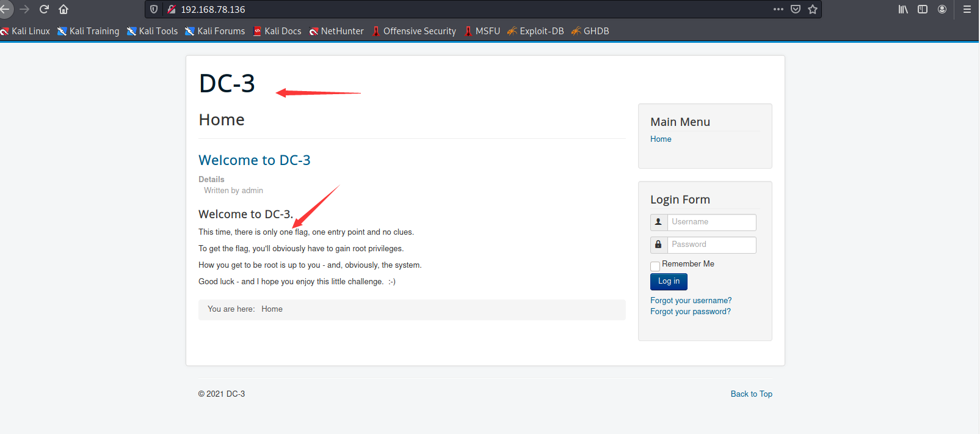Open the Library history and bookmarks icon

pyautogui.click(x=903, y=9)
